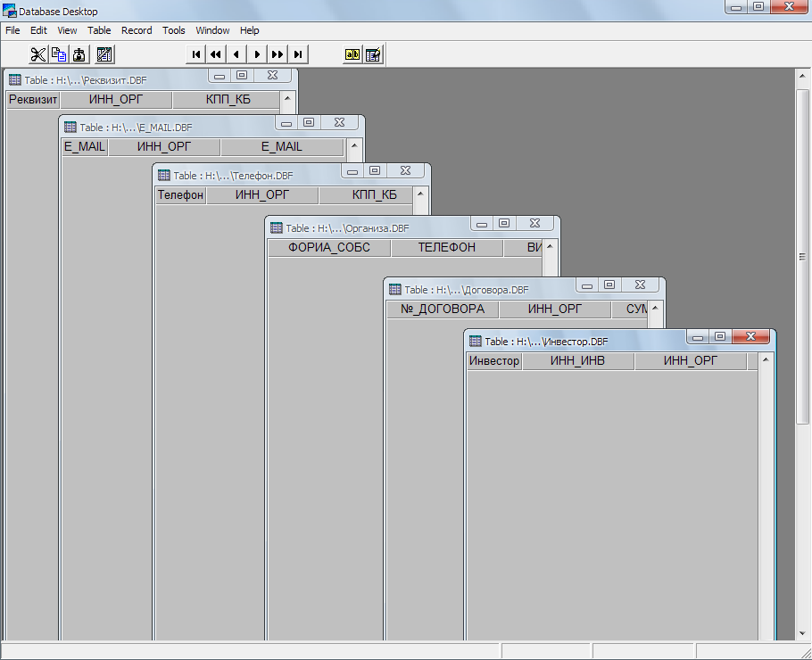Go to the next record
This screenshot has width=812, height=660.
[x=257, y=54]
